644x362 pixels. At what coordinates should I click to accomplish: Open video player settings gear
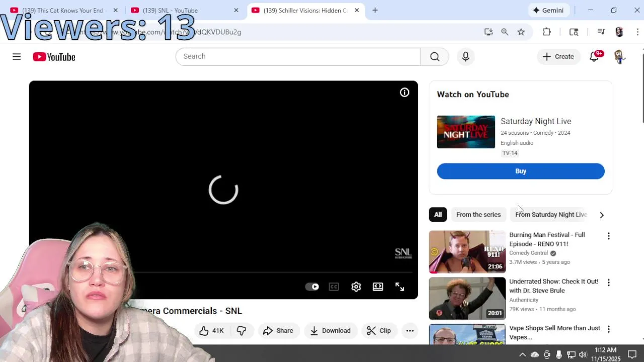click(x=356, y=287)
